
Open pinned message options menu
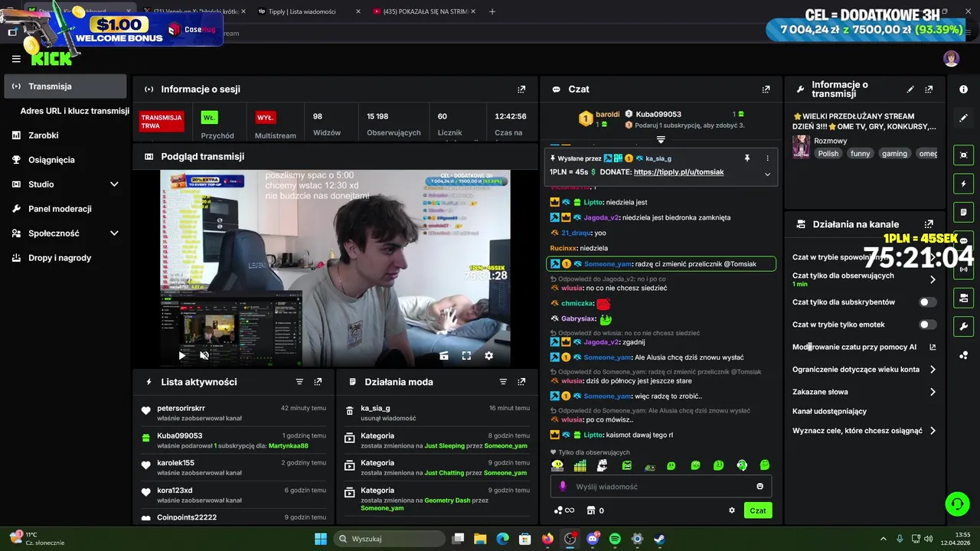pos(767,158)
